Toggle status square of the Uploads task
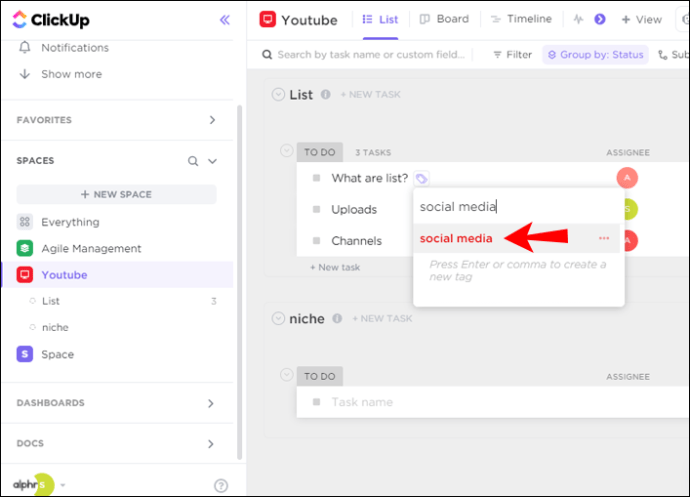 [x=316, y=209]
